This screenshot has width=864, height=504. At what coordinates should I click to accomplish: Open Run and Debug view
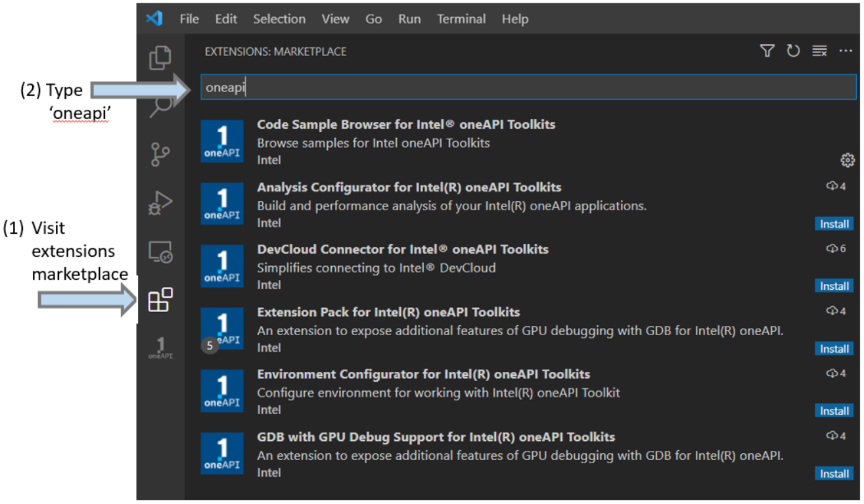click(x=160, y=204)
